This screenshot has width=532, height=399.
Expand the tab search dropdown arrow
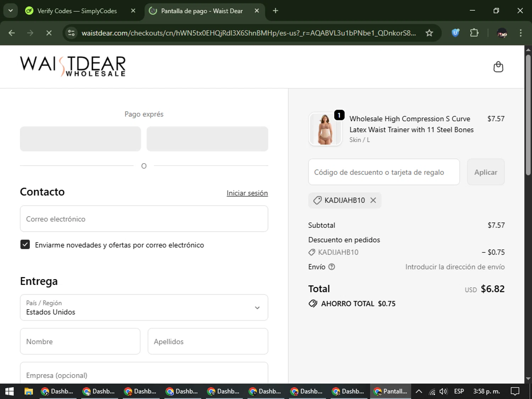pos(10,11)
